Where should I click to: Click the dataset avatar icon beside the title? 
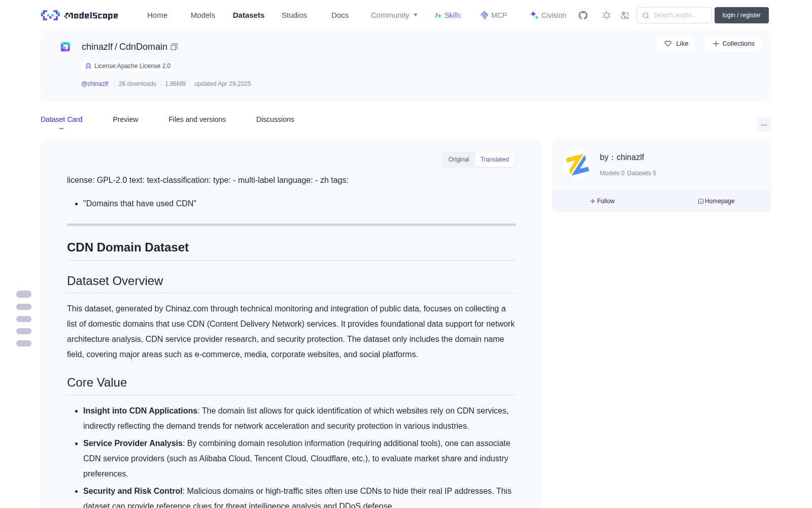[x=65, y=47]
